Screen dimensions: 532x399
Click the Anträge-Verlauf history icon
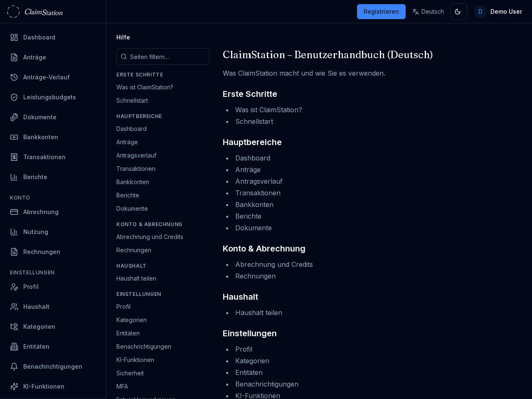(x=14, y=77)
